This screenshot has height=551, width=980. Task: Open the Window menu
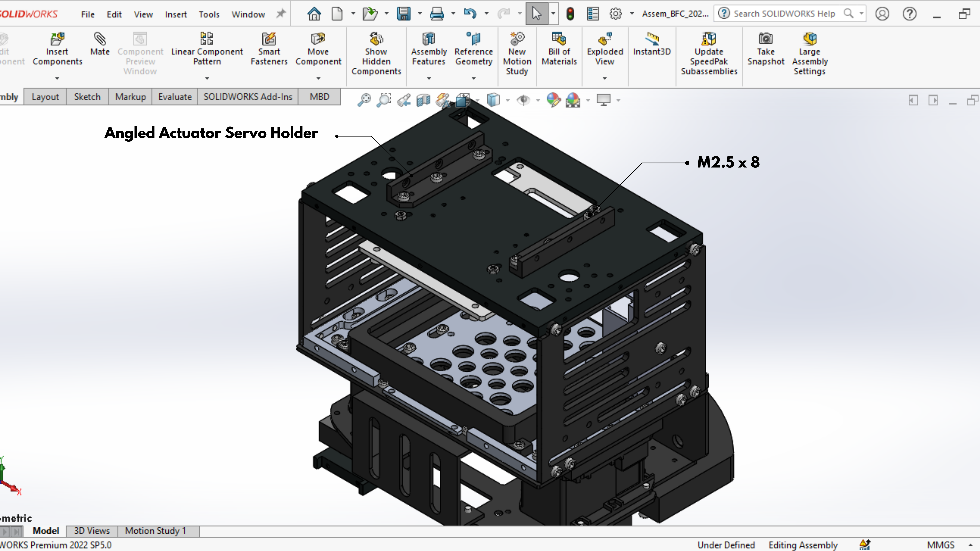248,15
